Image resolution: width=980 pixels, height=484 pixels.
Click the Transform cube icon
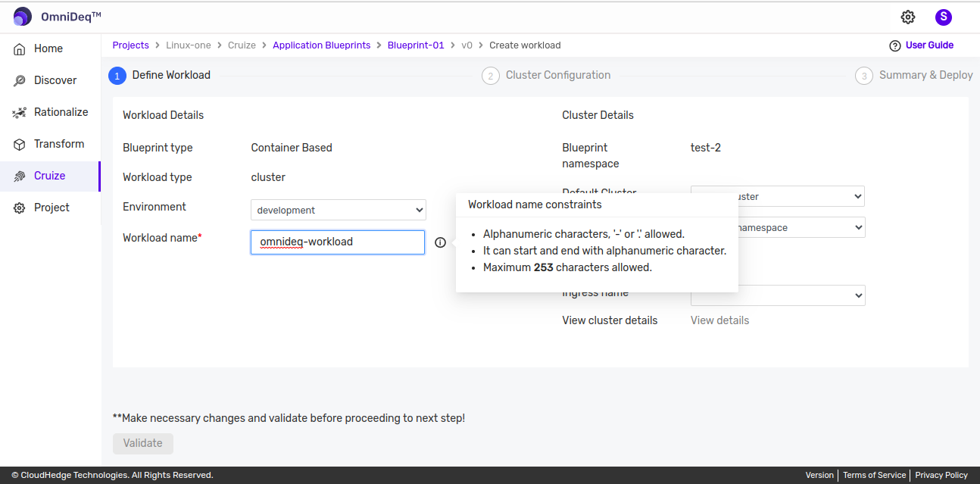coord(20,144)
